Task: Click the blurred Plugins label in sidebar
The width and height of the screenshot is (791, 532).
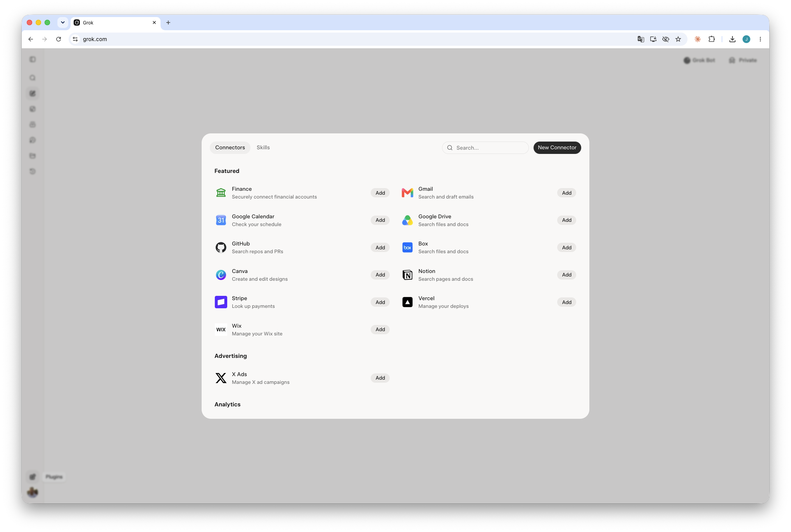Action: click(x=54, y=477)
